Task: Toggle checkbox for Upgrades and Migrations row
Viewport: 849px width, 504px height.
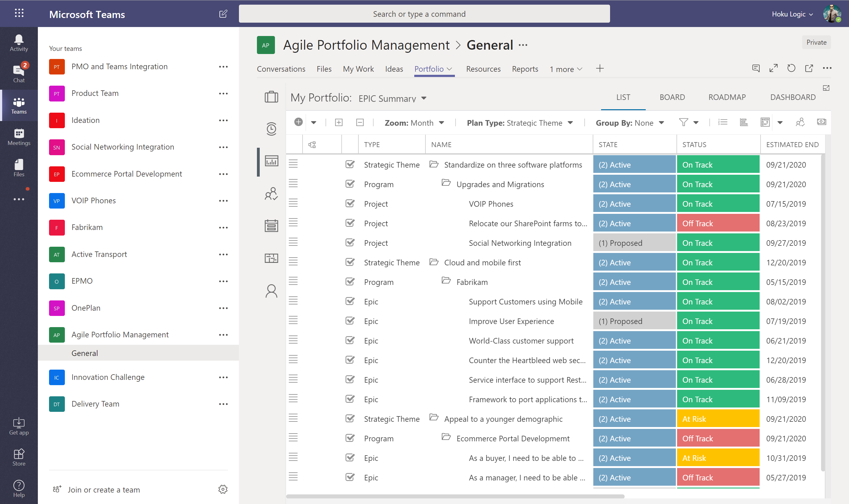Action: tap(350, 184)
